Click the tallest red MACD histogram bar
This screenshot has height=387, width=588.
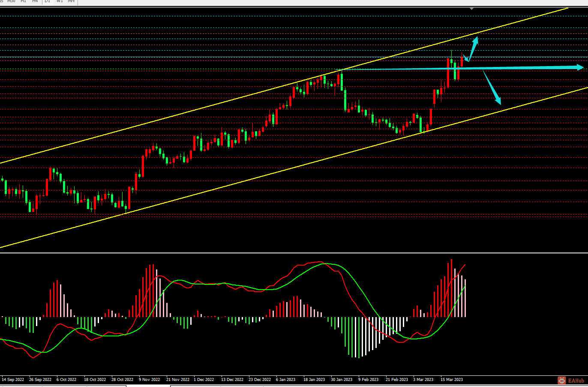pos(451,288)
